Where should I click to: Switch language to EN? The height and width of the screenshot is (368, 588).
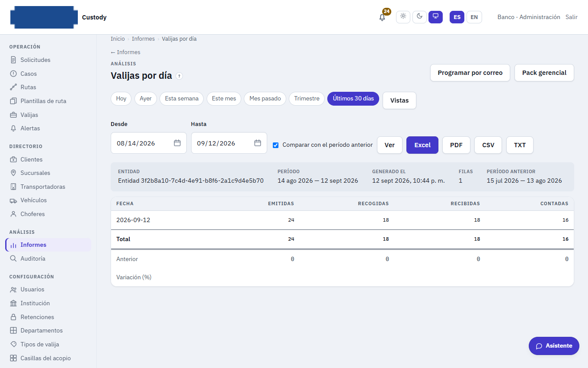point(474,17)
